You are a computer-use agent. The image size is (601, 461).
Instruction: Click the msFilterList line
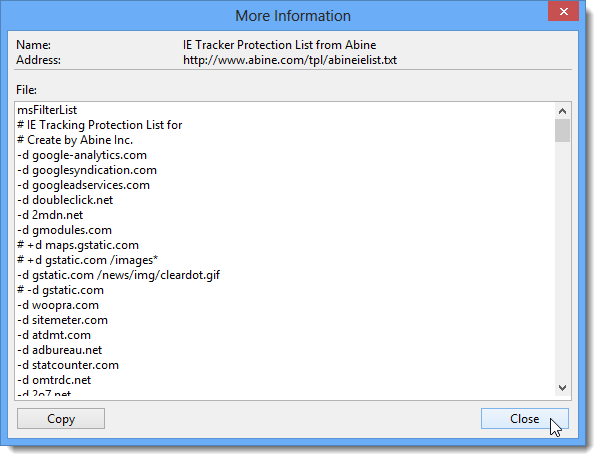[x=47, y=110]
